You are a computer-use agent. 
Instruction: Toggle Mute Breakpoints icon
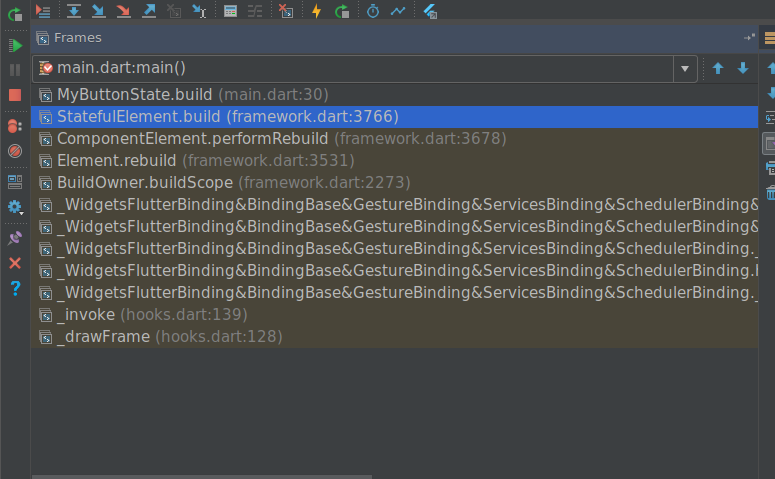click(15, 151)
